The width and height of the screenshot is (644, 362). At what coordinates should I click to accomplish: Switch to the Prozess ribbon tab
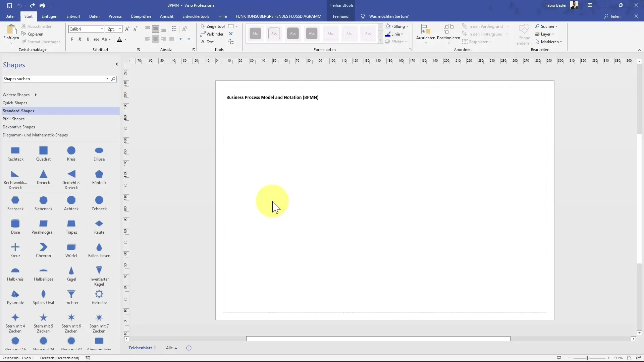click(115, 16)
